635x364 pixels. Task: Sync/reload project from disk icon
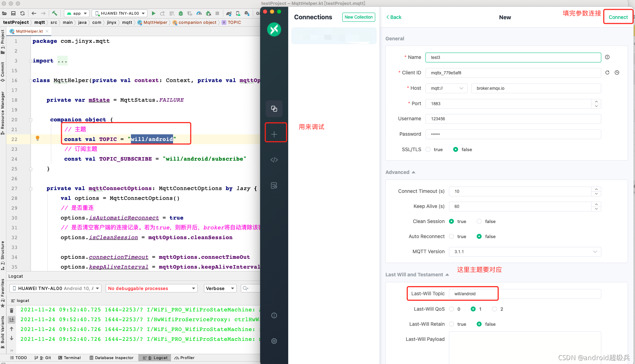[22, 13]
